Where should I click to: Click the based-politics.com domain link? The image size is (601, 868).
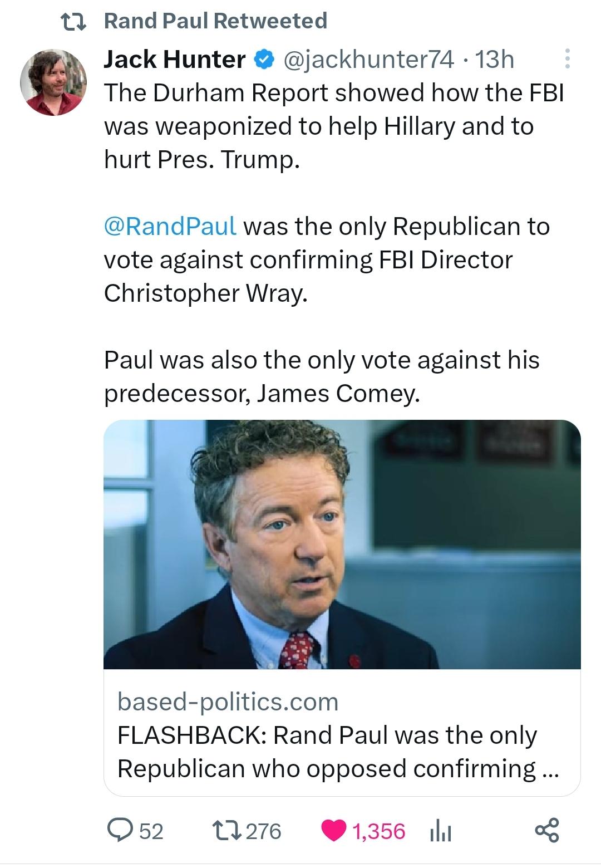[x=228, y=702]
